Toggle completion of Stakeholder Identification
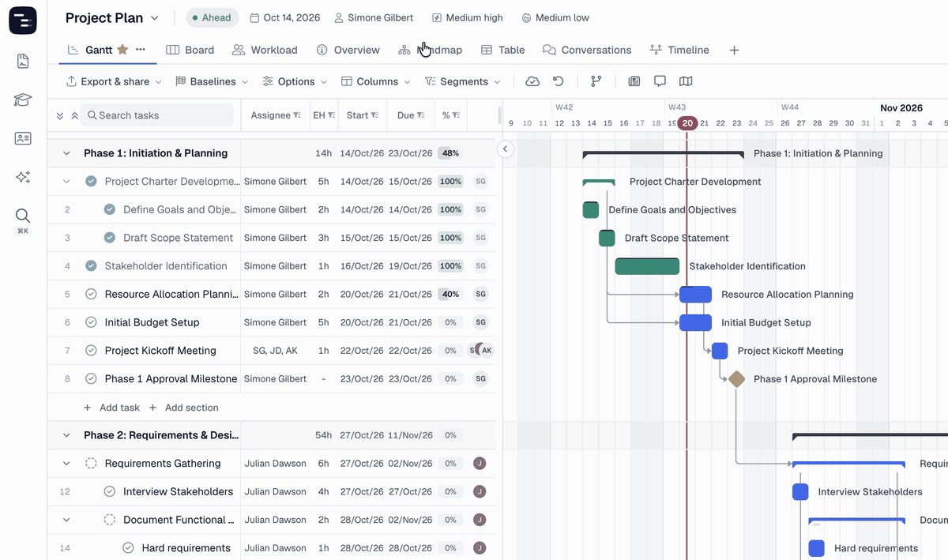The width and height of the screenshot is (948, 560). [x=91, y=266]
